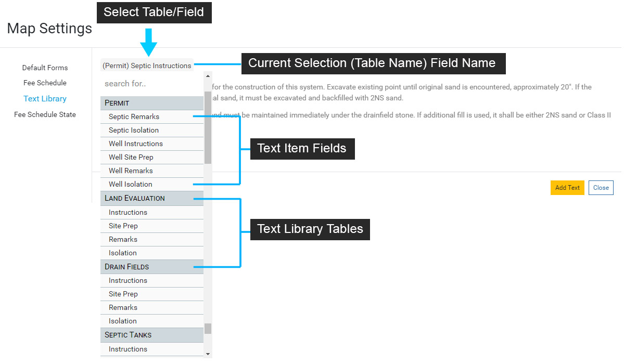Click the scroll down arrow in dropdown list
The width and height of the screenshot is (624, 364).
208,354
